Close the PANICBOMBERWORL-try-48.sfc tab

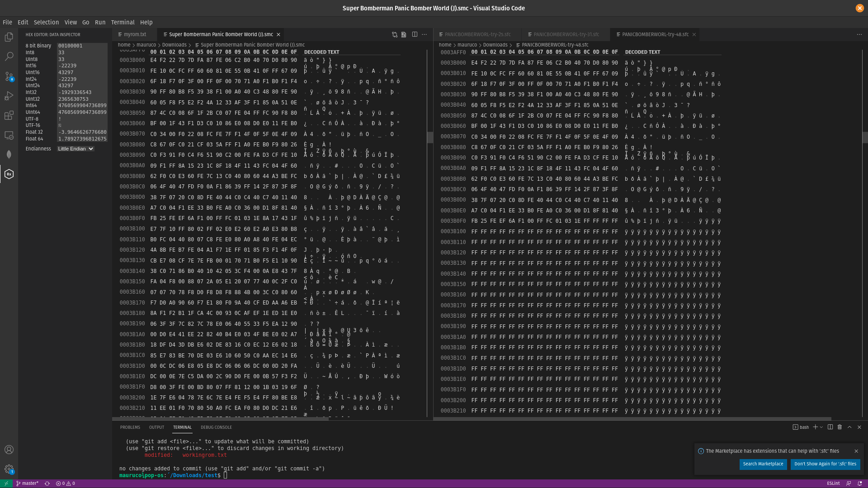(x=694, y=34)
